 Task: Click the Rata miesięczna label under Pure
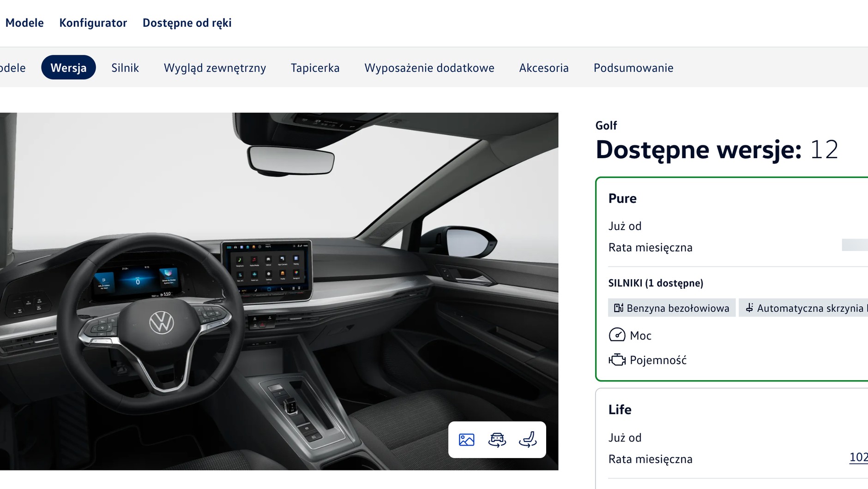point(650,248)
